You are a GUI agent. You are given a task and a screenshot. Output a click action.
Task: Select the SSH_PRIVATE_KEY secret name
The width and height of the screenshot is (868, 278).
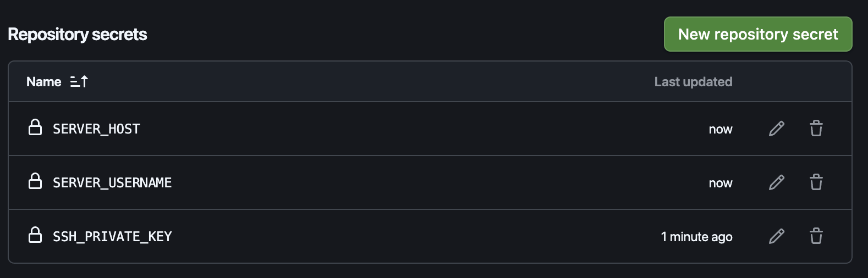[112, 237]
